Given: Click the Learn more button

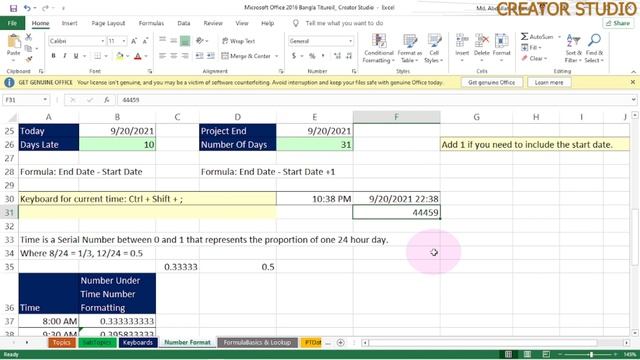Looking at the screenshot, I should (x=549, y=82).
